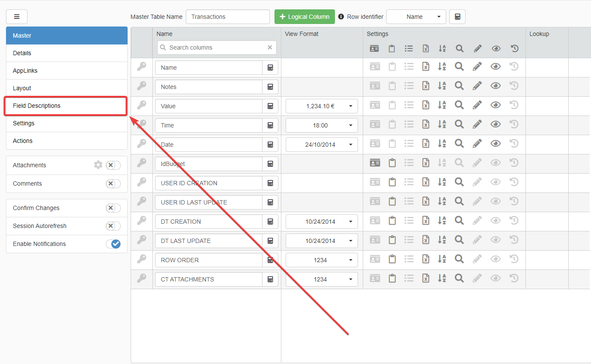Screen dimensions: 591x364
Task: Toggle the visibility eye for Date row
Action: click(495, 144)
